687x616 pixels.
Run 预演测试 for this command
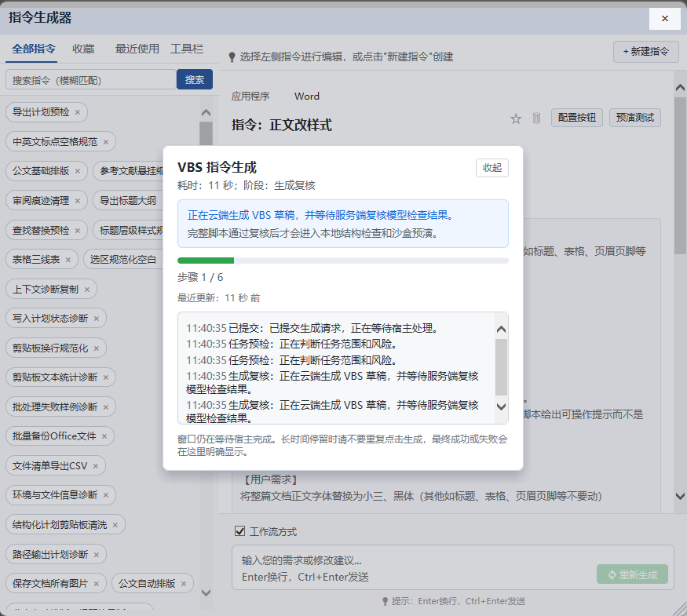pyautogui.click(x=635, y=118)
